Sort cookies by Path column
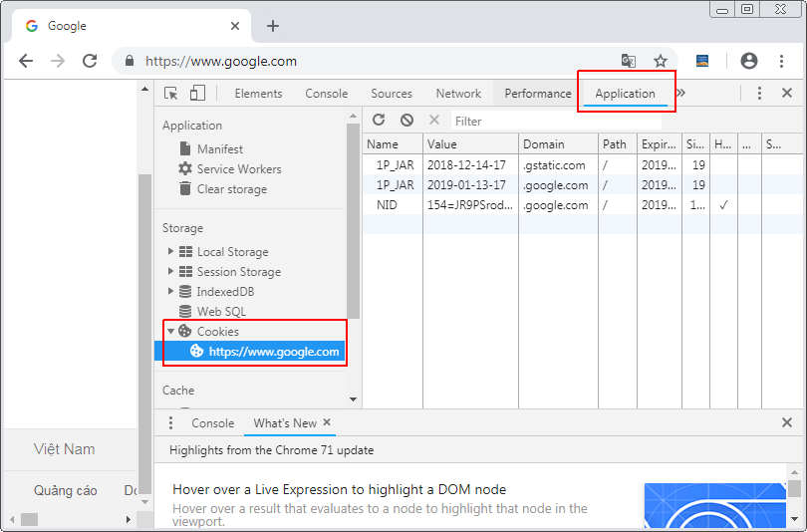This screenshot has height=532, width=807. tap(618, 144)
